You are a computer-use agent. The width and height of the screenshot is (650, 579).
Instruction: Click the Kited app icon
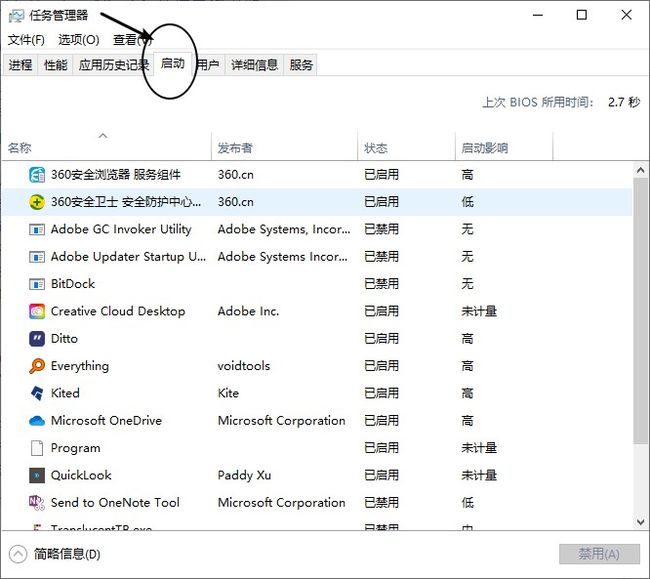click(37, 393)
